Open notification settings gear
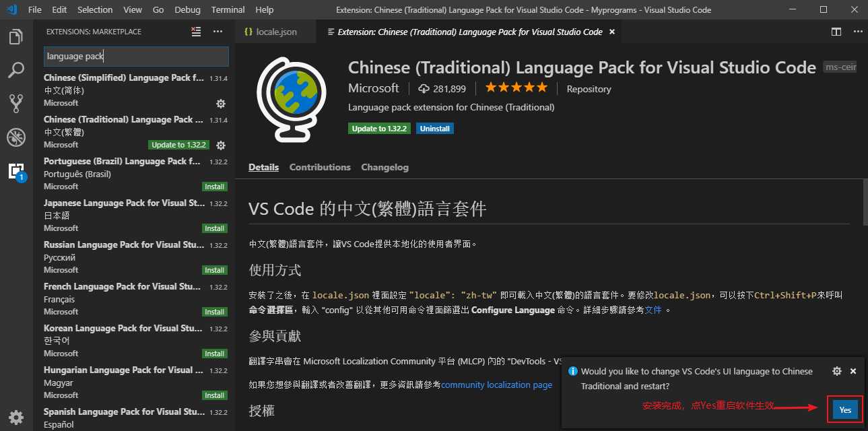 point(837,371)
